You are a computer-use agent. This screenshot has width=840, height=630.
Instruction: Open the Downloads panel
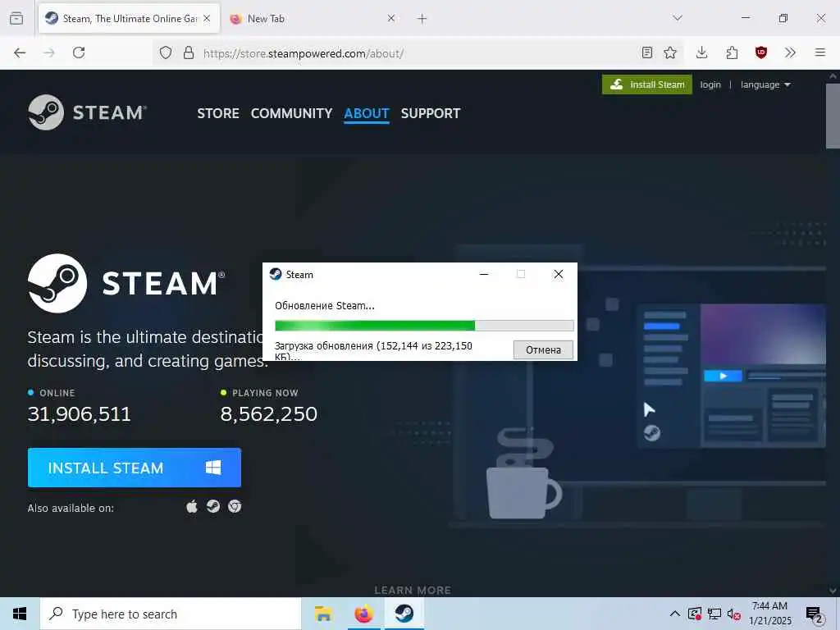702,52
